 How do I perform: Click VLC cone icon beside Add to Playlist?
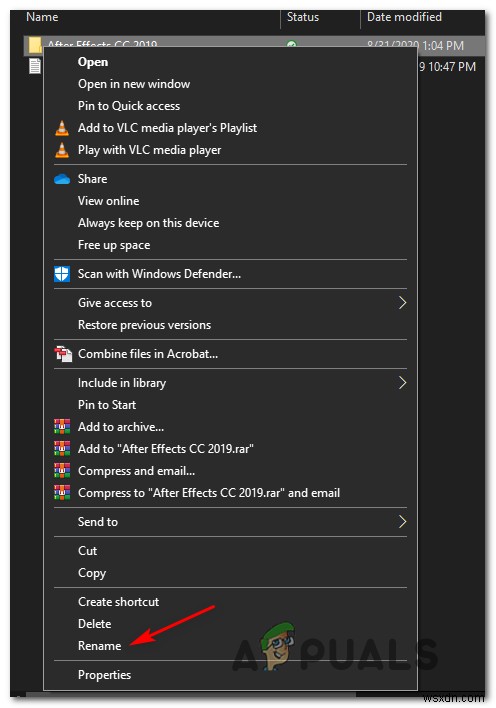point(62,128)
